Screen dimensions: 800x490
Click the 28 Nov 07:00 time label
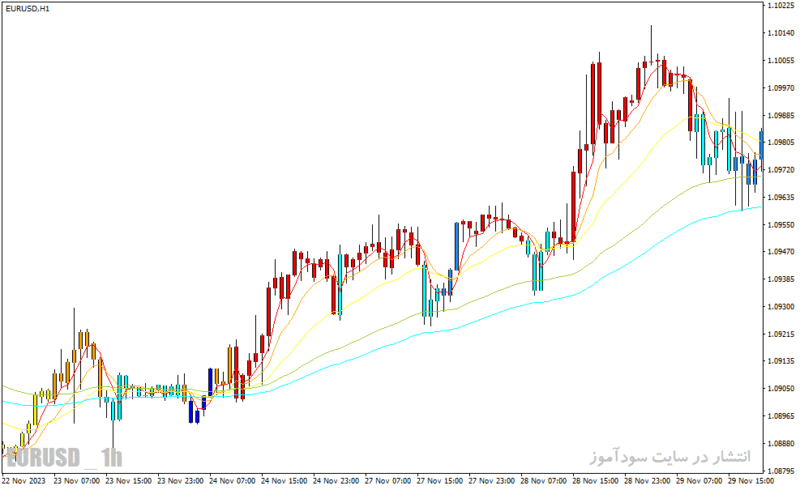543,481
